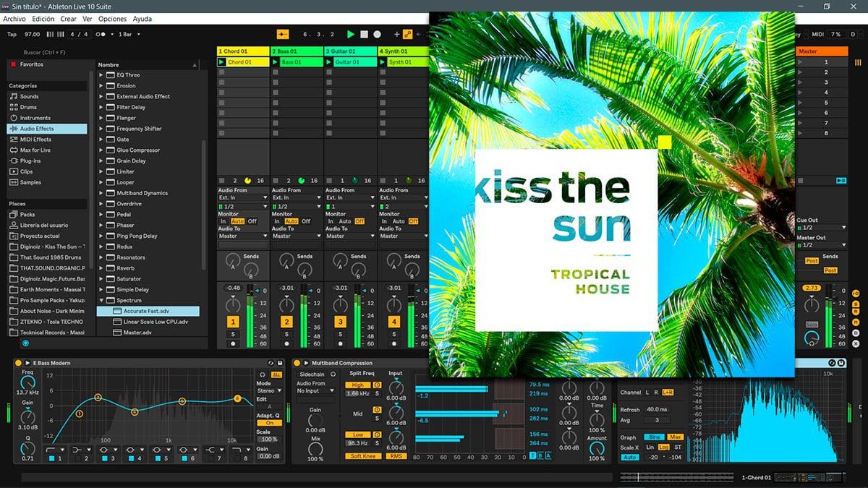
Task: Open the Crear menu
Action: [69, 19]
